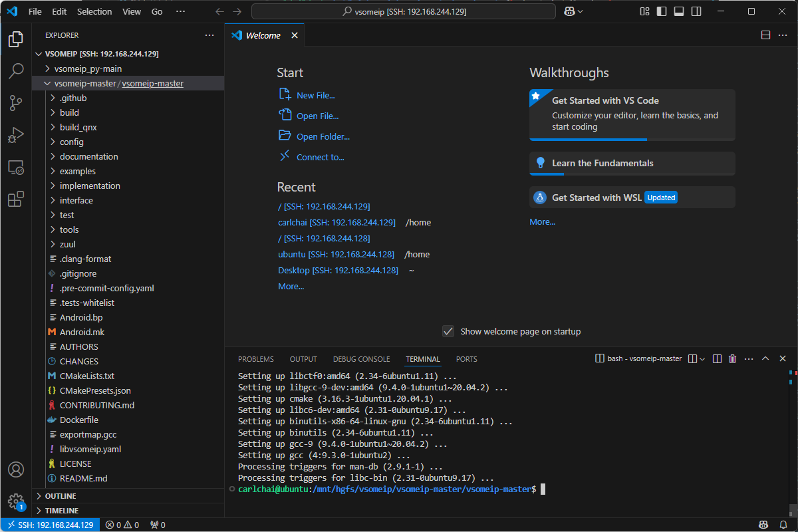This screenshot has height=532, width=798.
Task: Close the terminal panel with X
Action: pyautogui.click(x=781, y=358)
